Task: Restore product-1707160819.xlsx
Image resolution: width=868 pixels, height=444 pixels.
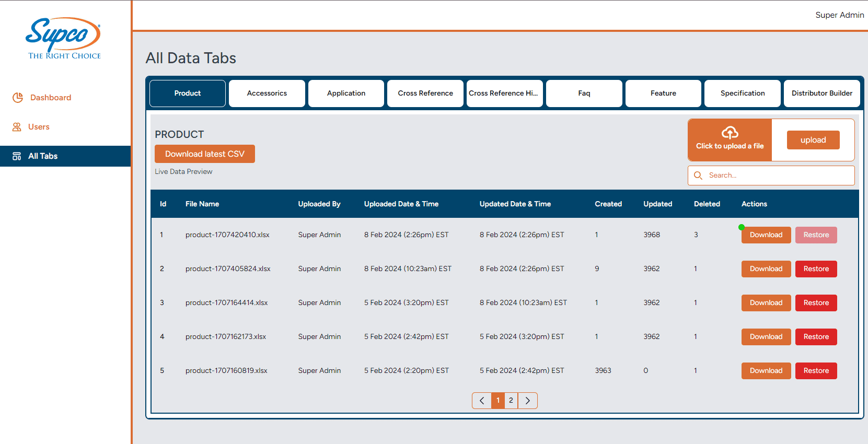Action: (816, 371)
